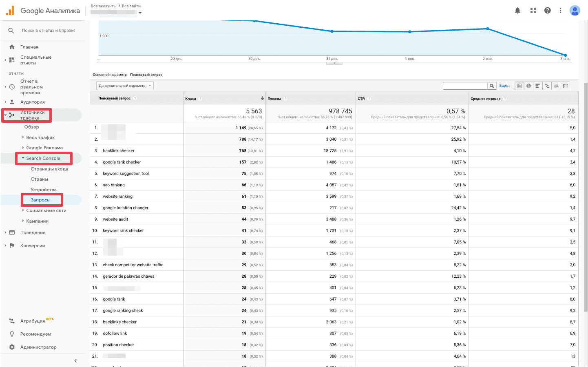Expand the chart annotations drawer handle
Viewport: 588px width, 367px height.
[334, 63]
